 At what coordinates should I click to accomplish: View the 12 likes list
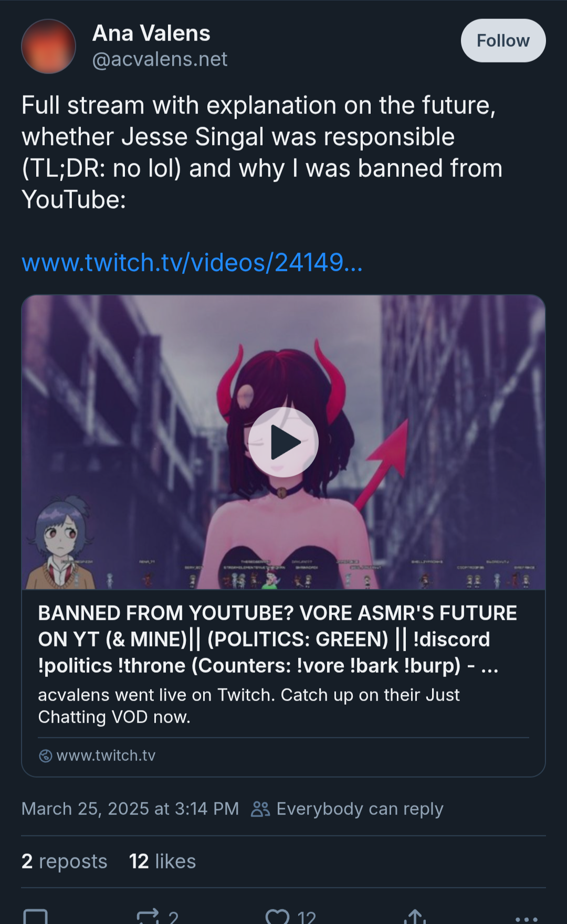pyautogui.click(x=162, y=861)
